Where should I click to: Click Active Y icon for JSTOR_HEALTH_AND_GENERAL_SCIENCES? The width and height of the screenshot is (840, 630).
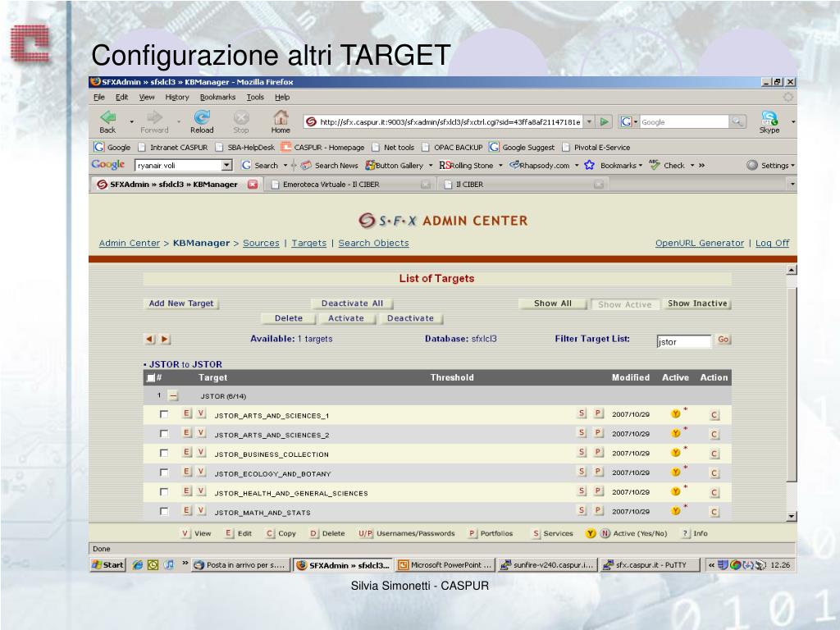676,492
